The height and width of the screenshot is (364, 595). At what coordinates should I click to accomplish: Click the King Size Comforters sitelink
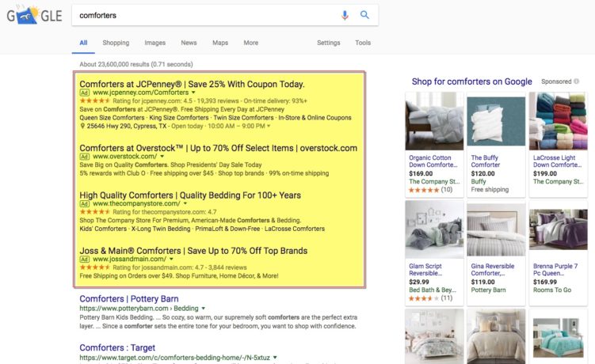point(179,118)
